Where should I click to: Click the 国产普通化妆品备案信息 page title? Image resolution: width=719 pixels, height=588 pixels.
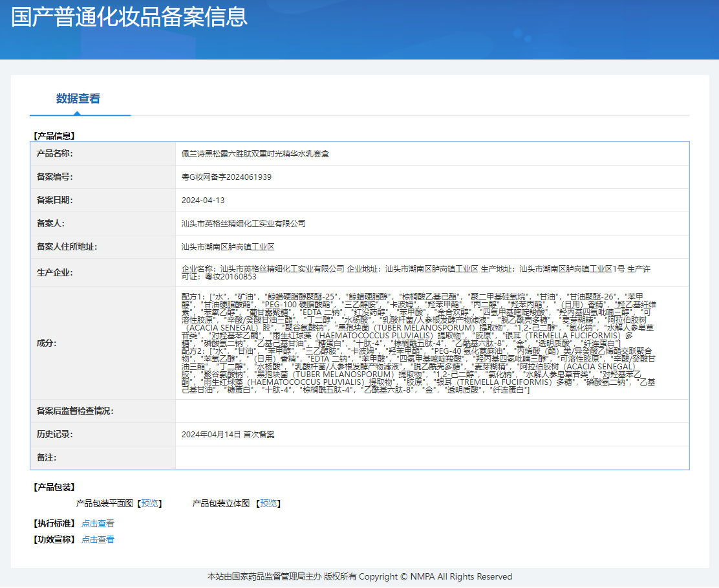click(x=129, y=16)
